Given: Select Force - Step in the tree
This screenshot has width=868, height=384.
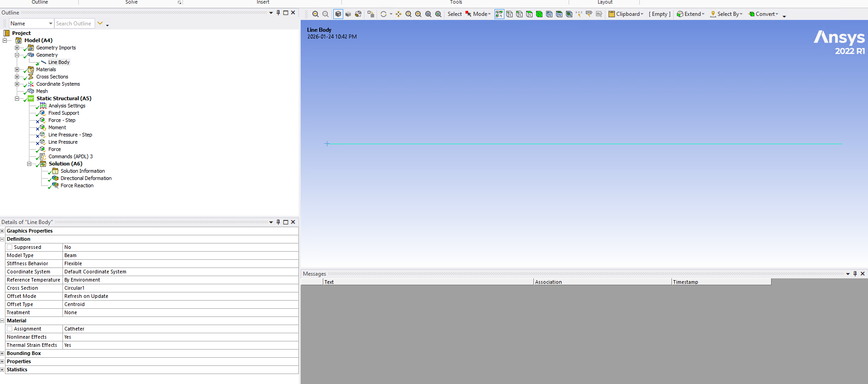Looking at the screenshot, I should pyautogui.click(x=62, y=120).
